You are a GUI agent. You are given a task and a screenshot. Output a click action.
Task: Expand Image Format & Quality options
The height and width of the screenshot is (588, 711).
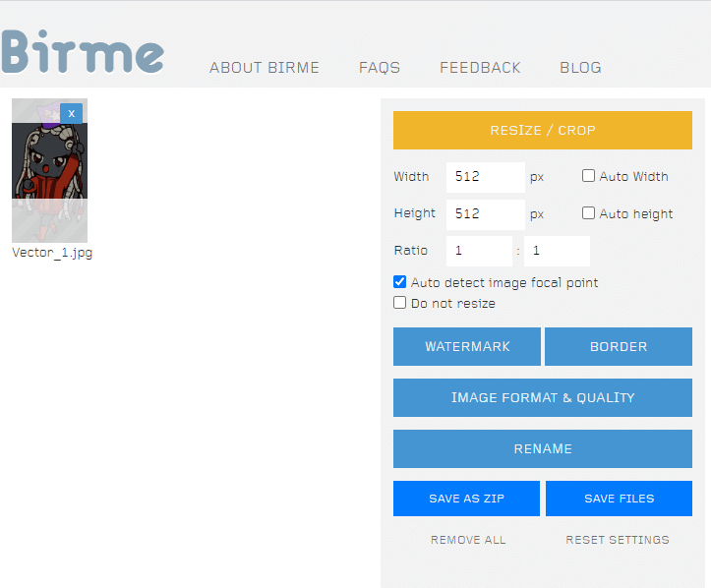[543, 397]
